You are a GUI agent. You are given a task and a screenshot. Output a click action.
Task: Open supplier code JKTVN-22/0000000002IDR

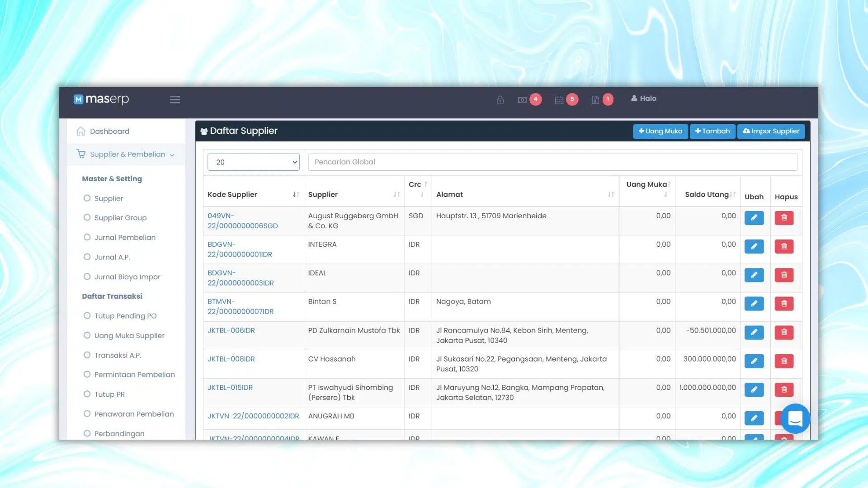coord(253,416)
